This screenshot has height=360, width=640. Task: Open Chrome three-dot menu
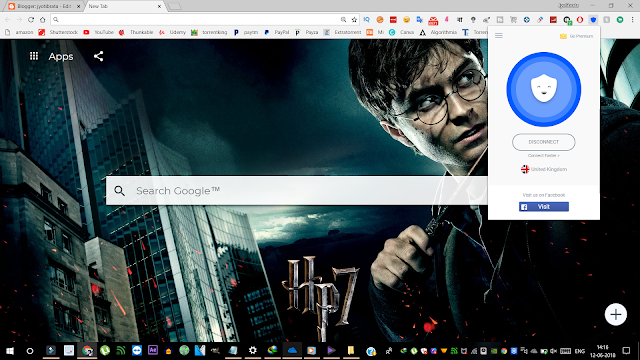(x=632, y=20)
